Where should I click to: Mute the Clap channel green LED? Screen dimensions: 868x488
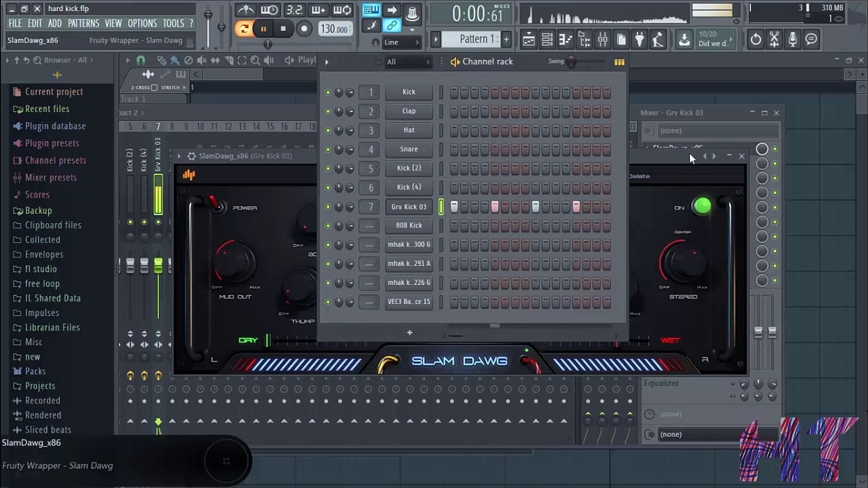328,112
